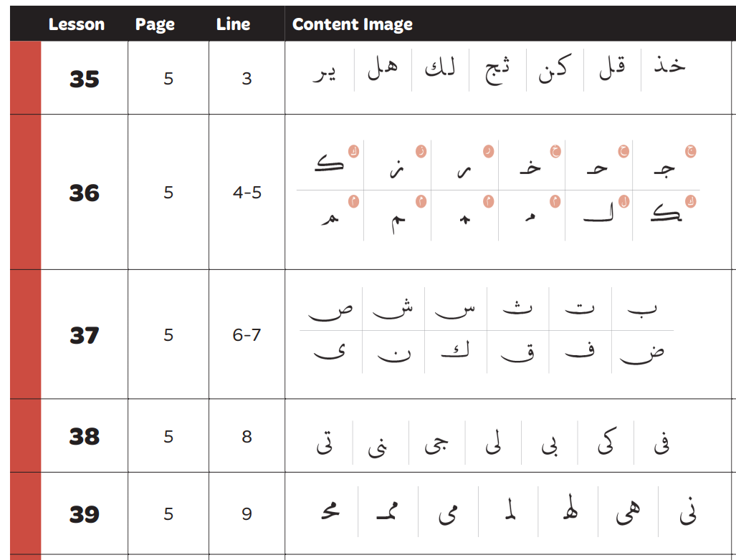736x560 pixels.
Task: Select the pink ز badge in lesson 36
Action: (x=421, y=151)
